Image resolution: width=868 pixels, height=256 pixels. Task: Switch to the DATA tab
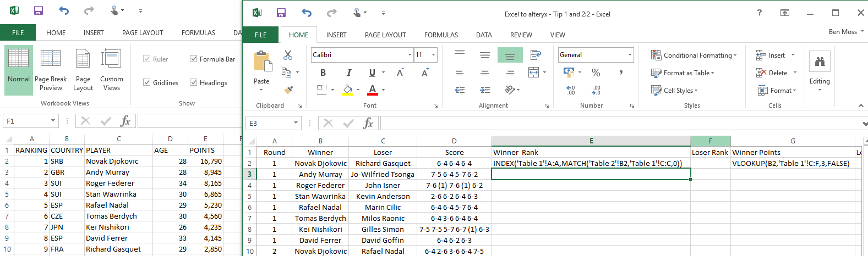484,35
